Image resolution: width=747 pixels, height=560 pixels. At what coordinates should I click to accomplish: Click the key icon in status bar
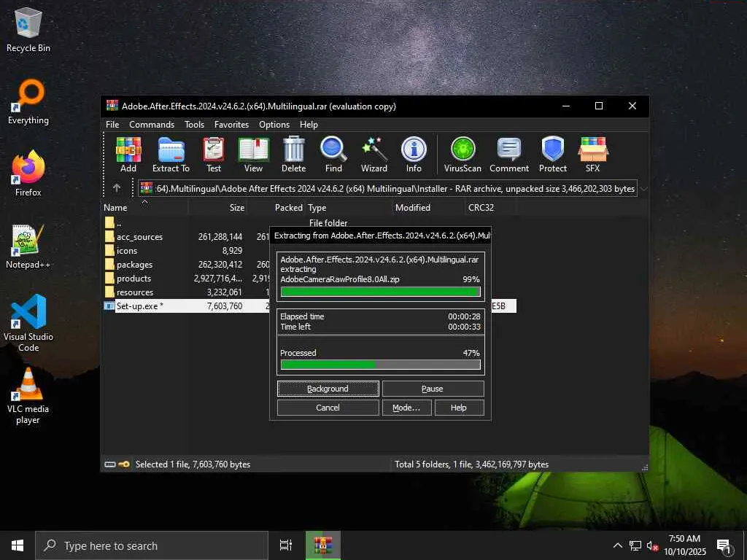[124, 464]
